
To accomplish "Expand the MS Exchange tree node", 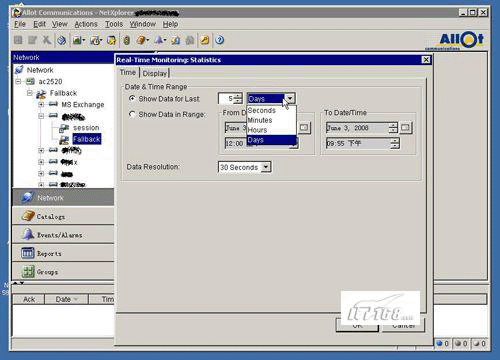I will [x=41, y=105].
